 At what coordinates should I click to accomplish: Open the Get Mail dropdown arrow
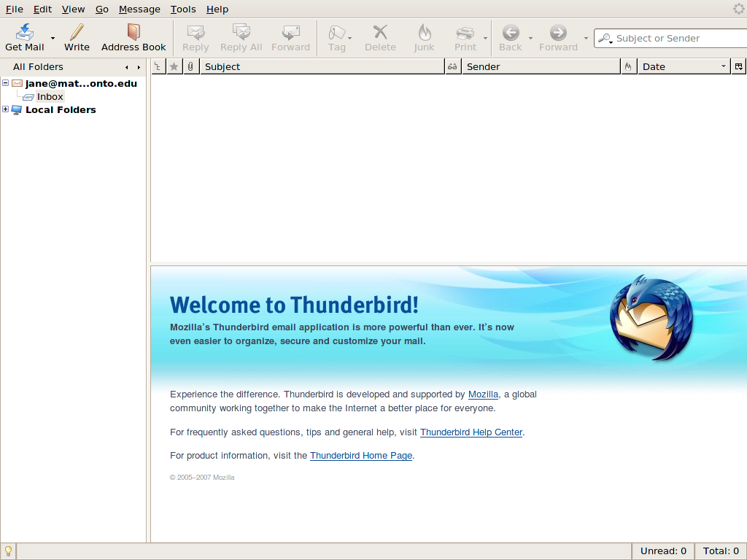click(x=53, y=38)
